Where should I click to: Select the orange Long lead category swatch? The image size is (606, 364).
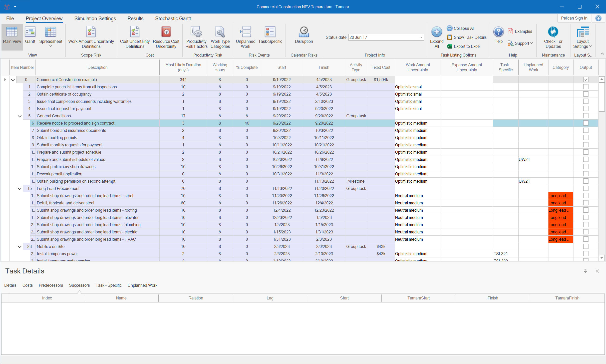coord(560,196)
